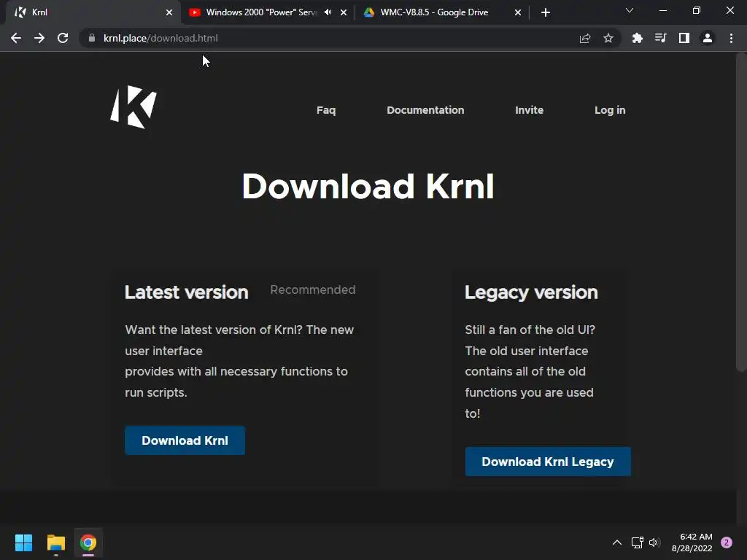Mute the YouTube tab's speaker icon
Screen dimensions: 747x560
pyautogui.click(x=328, y=12)
